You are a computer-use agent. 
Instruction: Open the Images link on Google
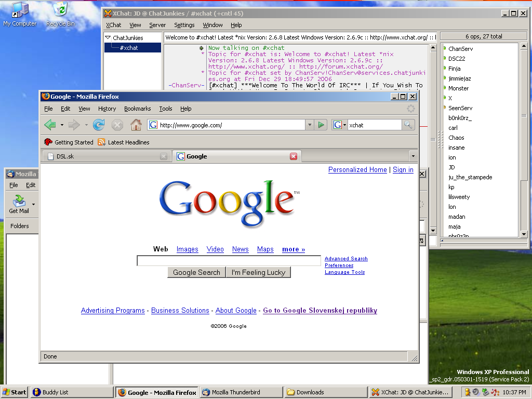(x=187, y=249)
